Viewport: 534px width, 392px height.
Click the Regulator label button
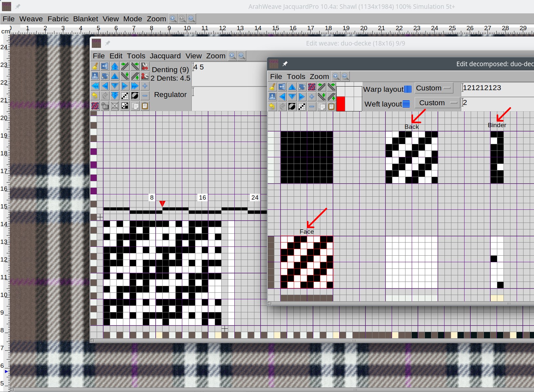pos(170,94)
